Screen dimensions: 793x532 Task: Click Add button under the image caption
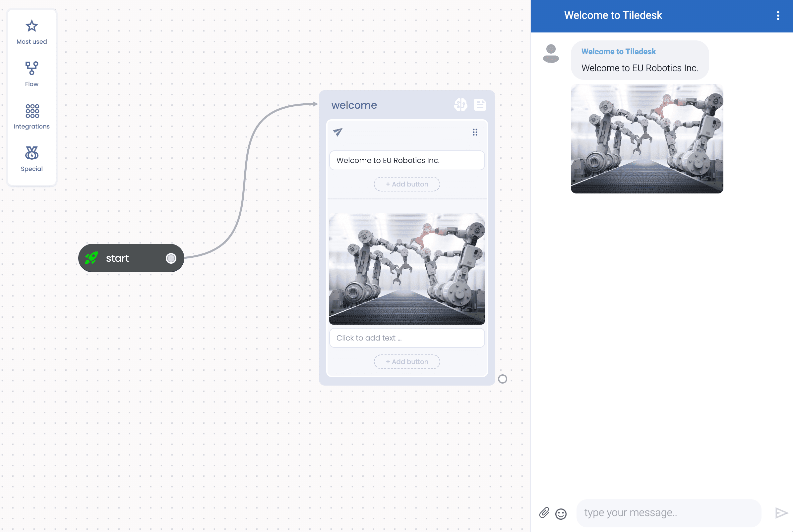pyautogui.click(x=407, y=362)
